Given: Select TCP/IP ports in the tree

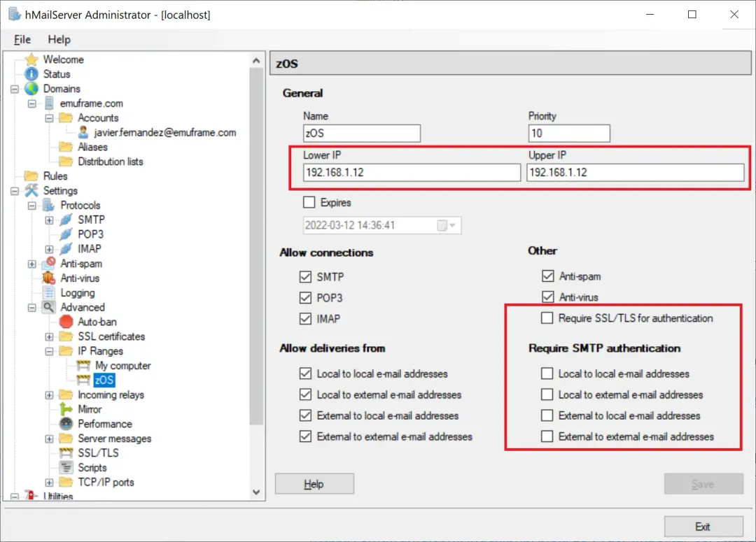Looking at the screenshot, I should 106,483.
